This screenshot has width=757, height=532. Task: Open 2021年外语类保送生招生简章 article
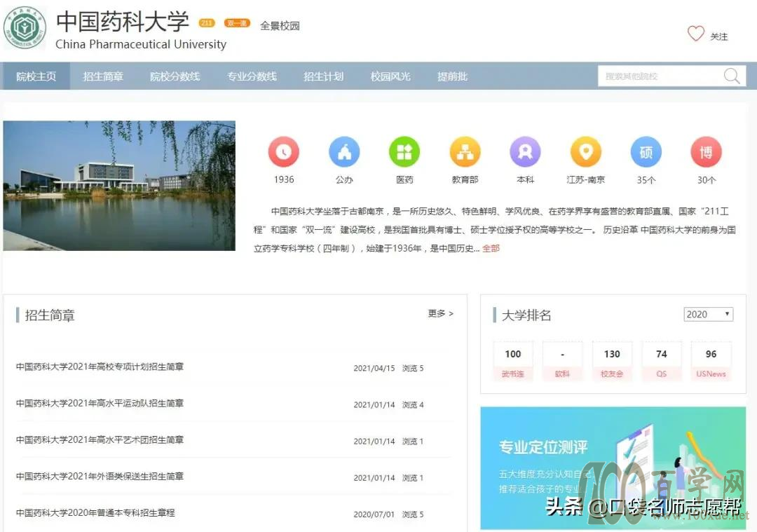(100, 477)
